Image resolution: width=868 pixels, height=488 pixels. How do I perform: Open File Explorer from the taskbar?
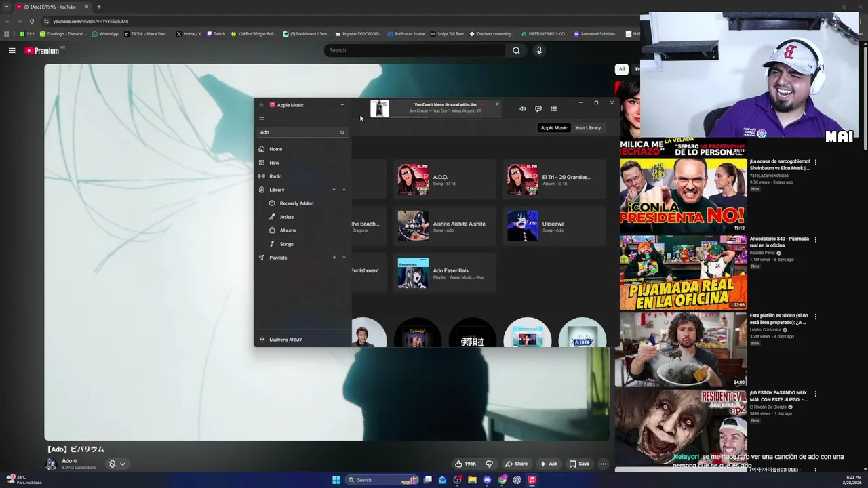pos(472,480)
